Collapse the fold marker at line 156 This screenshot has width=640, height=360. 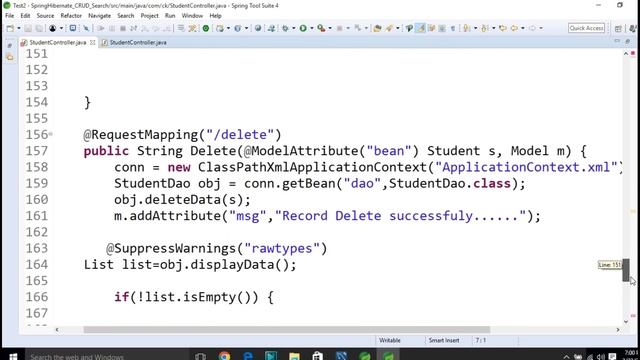[51, 134]
